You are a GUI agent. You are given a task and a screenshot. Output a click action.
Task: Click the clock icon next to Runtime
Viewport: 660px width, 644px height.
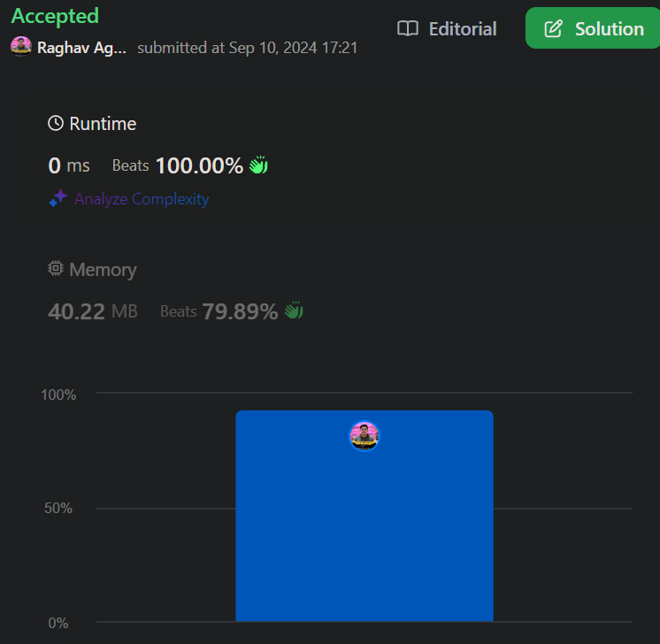[x=56, y=124]
